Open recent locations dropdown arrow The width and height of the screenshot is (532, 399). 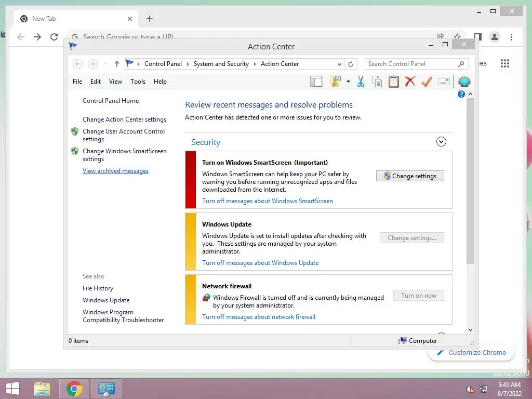coord(105,64)
